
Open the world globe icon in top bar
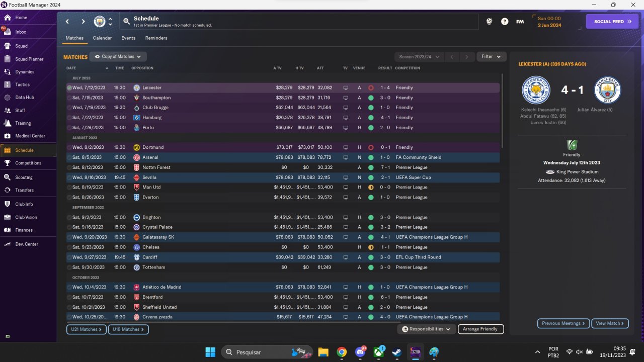pyautogui.click(x=489, y=22)
